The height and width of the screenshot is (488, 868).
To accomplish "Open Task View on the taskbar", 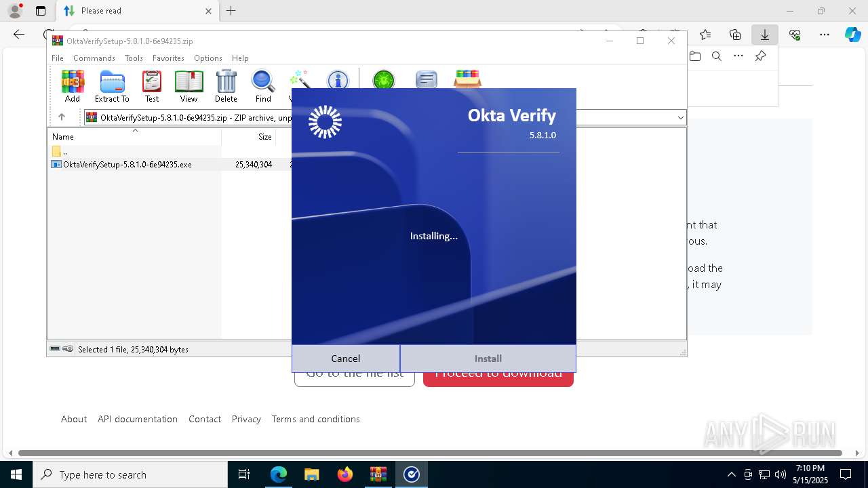I will click(244, 474).
